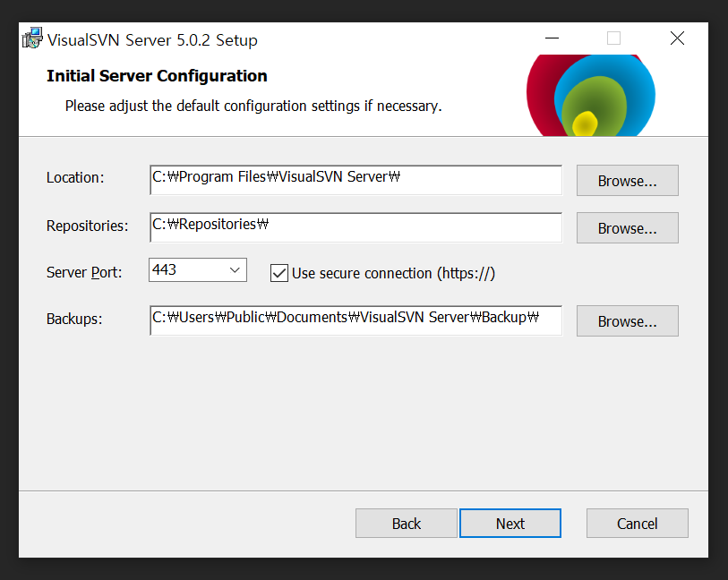Viewport: 728px width, 580px height.
Task: Click the Initial Server Configuration heading
Action: tap(157, 75)
